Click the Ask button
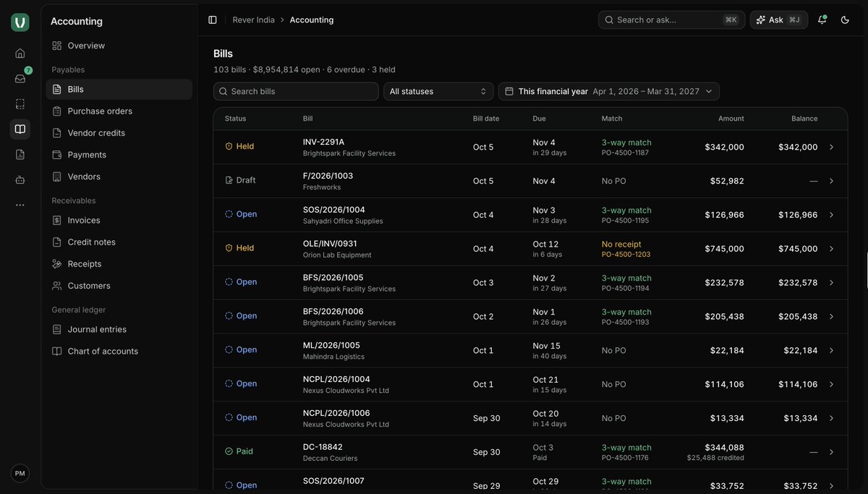The width and height of the screenshot is (868, 494). [779, 20]
